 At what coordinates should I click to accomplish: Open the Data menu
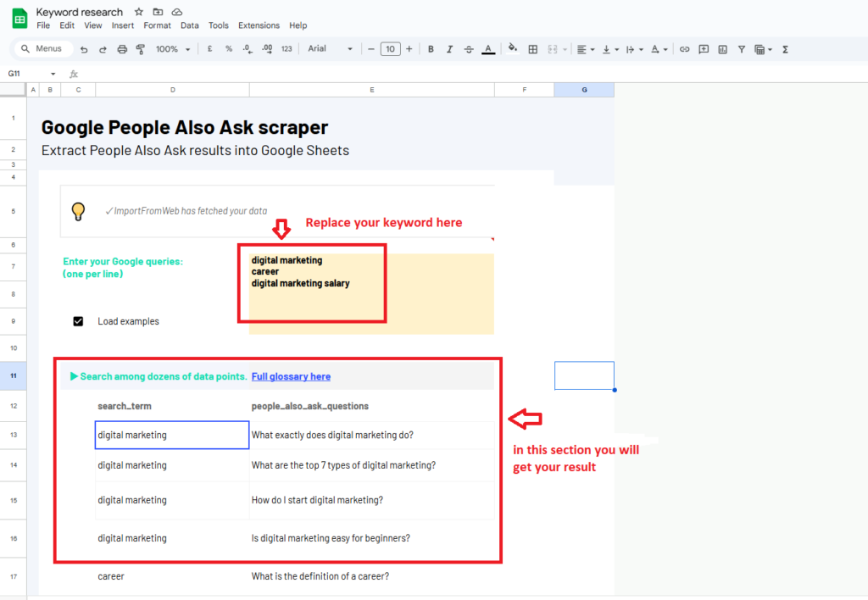pos(189,25)
